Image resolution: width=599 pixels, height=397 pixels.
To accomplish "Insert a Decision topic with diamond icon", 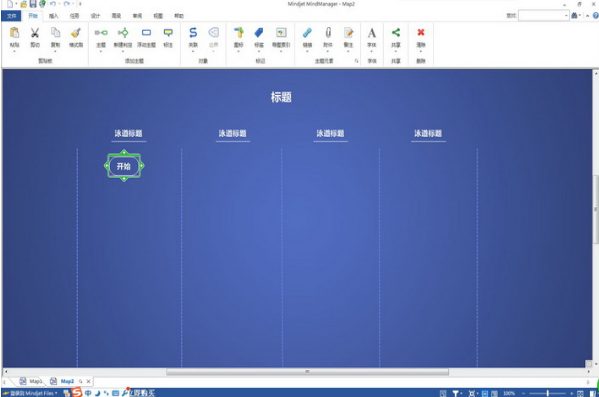I will click(123, 33).
